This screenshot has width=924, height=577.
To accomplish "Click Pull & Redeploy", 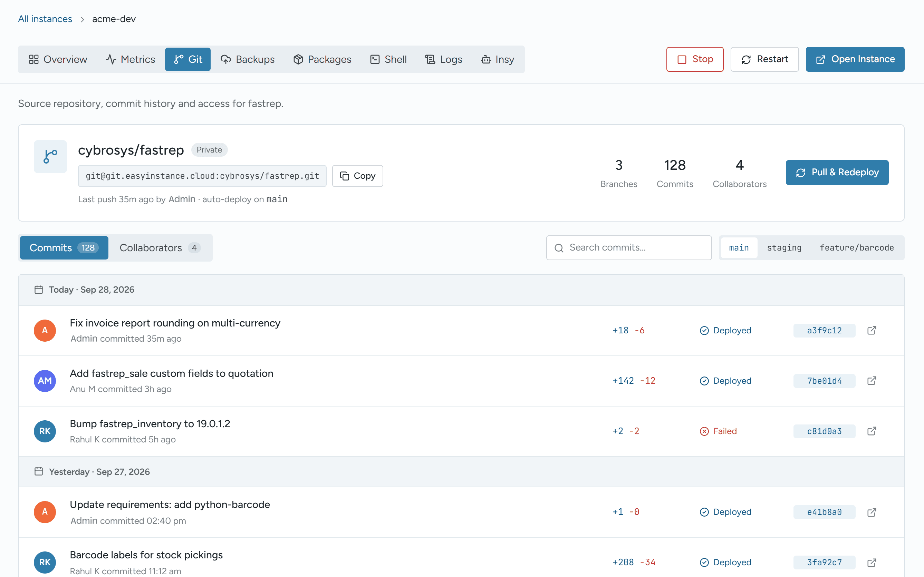I will [x=837, y=173].
